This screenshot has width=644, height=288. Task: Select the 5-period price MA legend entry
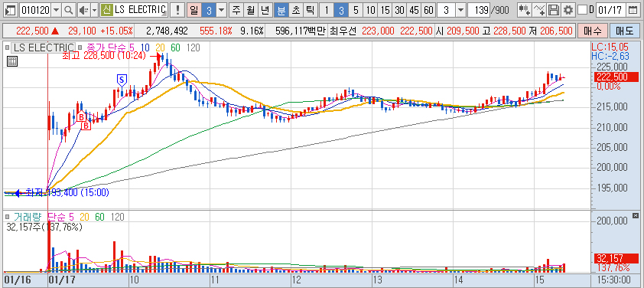point(132,47)
